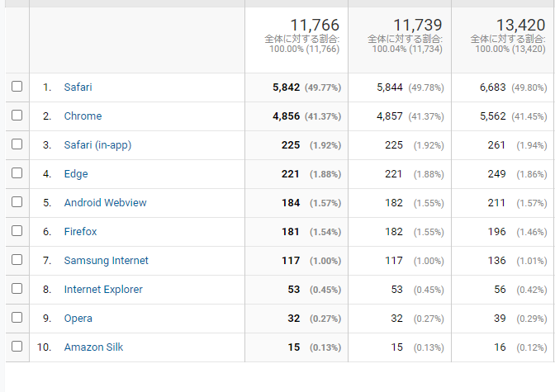Check the Safari (in-app) row checkbox
555x392 pixels.
tap(17, 144)
